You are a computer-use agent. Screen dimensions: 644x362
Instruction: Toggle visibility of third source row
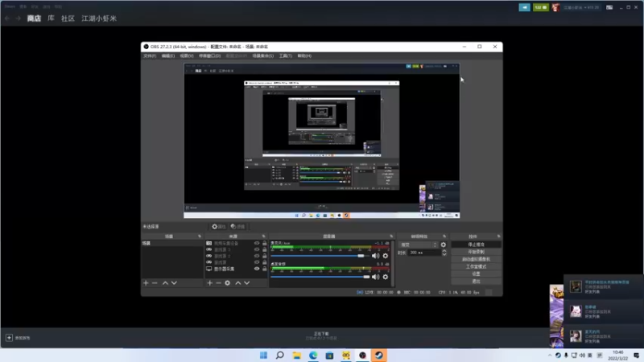click(x=257, y=256)
